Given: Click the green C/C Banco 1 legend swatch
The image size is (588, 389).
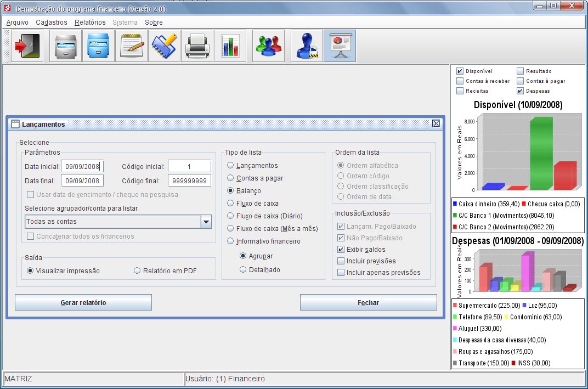Looking at the screenshot, I should coord(455,215).
